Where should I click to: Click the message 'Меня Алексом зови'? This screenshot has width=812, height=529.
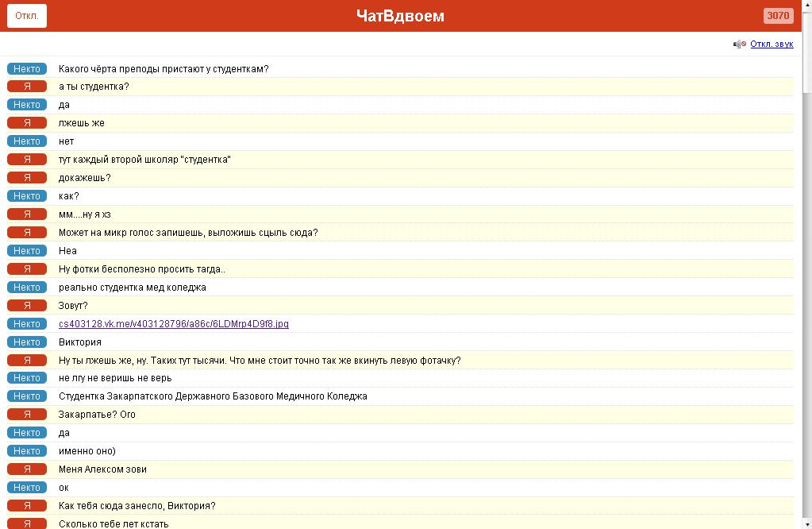(102, 469)
